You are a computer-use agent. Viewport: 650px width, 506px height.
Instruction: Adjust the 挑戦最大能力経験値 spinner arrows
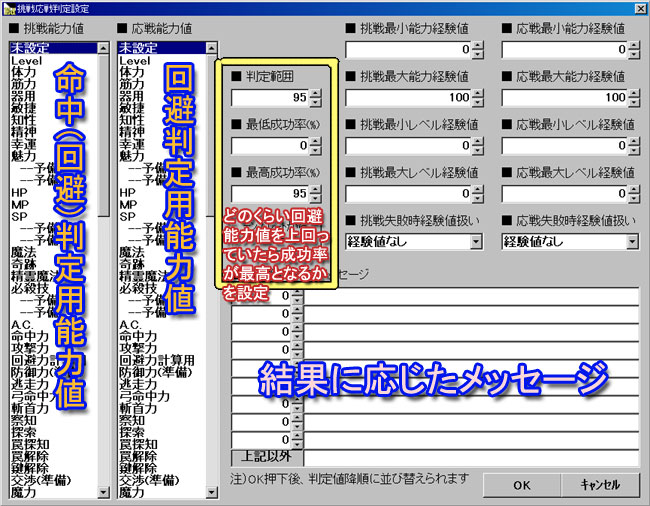click(478, 98)
